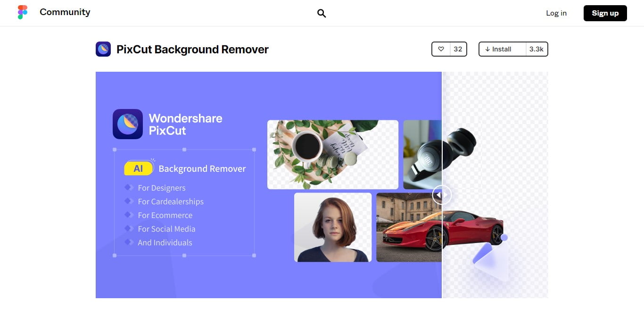Click the Sign up button
The image size is (644, 310).
click(605, 13)
